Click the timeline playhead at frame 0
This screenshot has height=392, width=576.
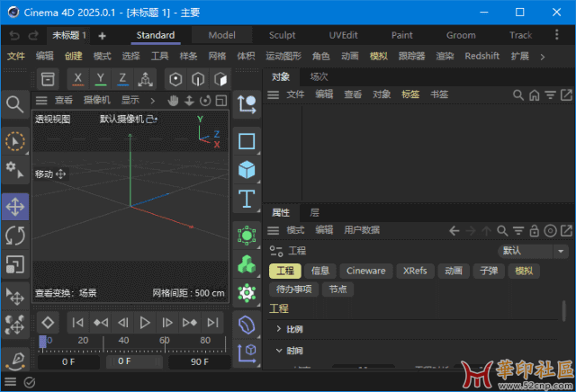42,342
